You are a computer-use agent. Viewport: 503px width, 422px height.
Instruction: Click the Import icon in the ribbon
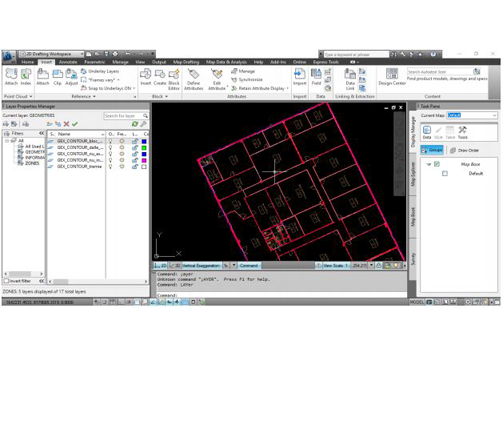[299, 77]
